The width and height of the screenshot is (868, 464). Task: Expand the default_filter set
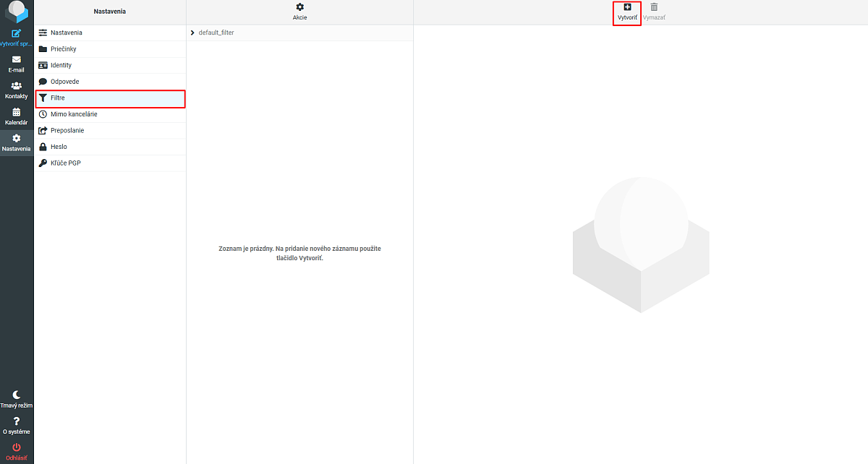click(192, 33)
